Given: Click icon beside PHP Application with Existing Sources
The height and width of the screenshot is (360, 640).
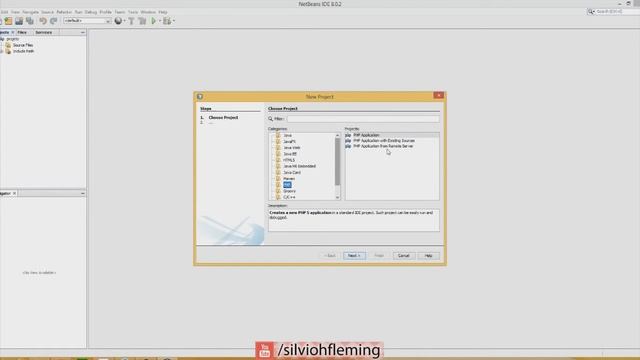Looking at the screenshot, I should [348, 140].
